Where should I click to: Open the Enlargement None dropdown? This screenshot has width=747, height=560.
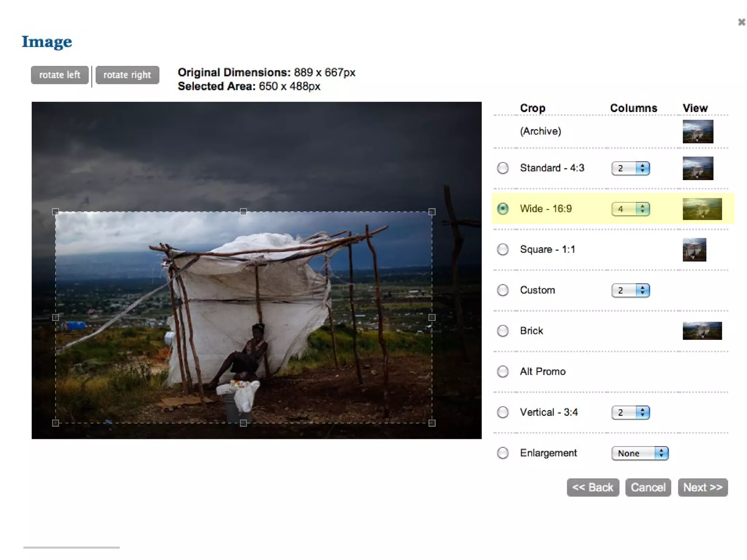(639, 453)
